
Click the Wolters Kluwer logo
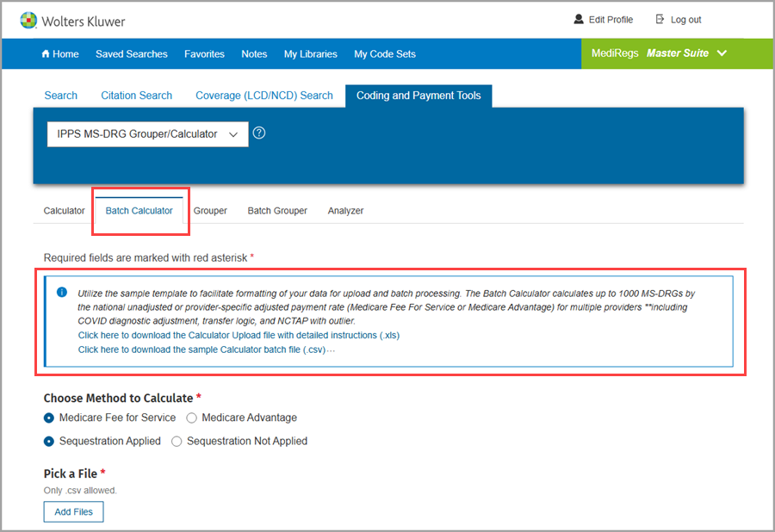(x=72, y=22)
